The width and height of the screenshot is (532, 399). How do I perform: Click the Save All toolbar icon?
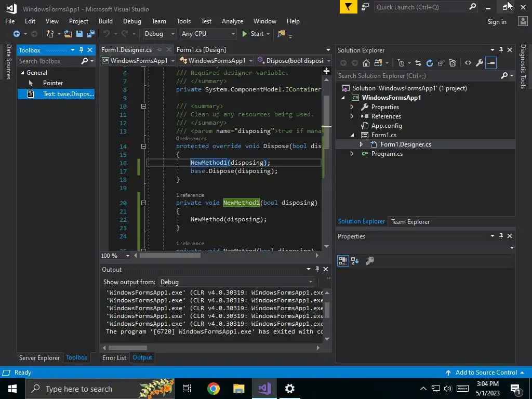tap(91, 34)
